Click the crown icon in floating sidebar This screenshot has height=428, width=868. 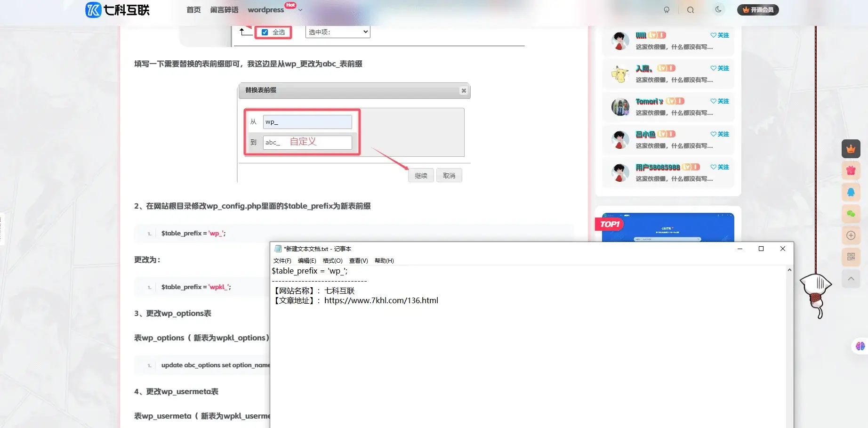[851, 149]
